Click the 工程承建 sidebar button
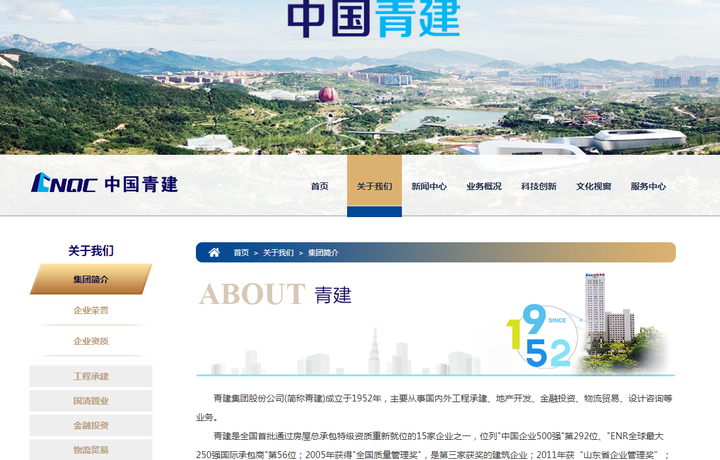 pos(91,376)
